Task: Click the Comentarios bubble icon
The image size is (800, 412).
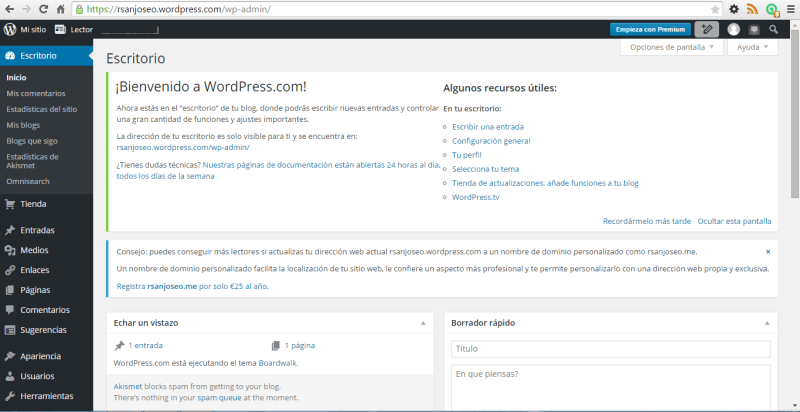Action: click(x=10, y=310)
